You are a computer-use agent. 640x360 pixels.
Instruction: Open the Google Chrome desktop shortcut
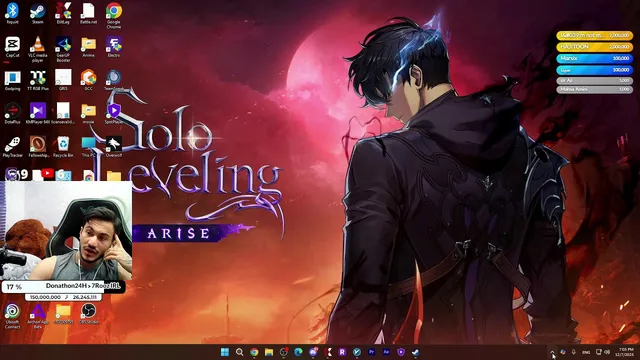pyautogui.click(x=113, y=16)
